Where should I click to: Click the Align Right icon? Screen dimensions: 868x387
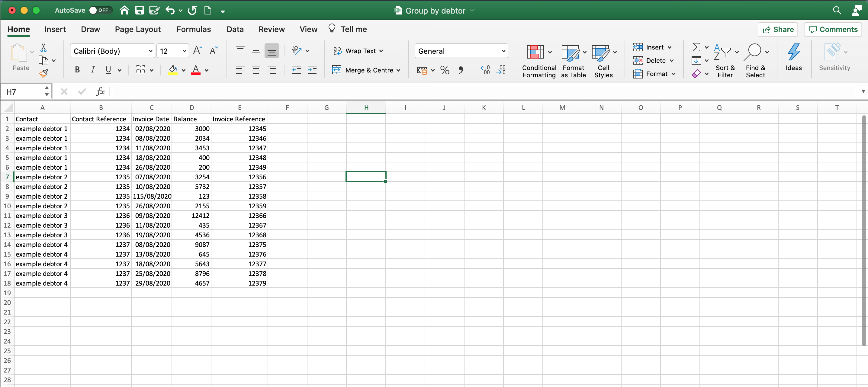tap(272, 70)
